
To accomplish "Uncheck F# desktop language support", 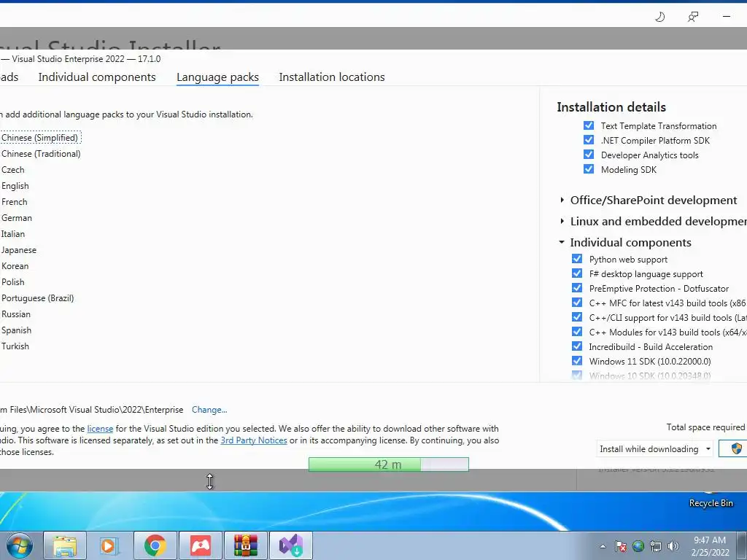I will 577,273.
